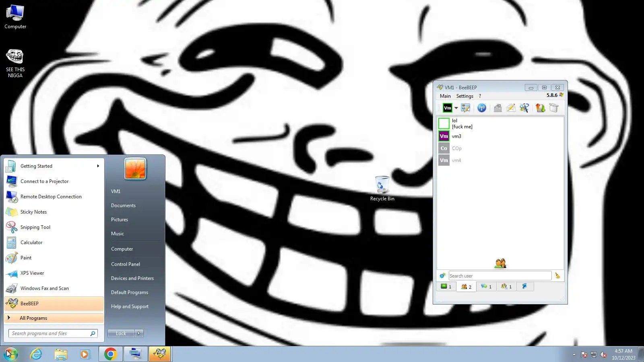Click the green-bordered avatar of lol
This screenshot has width=644, height=362.
point(444,123)
